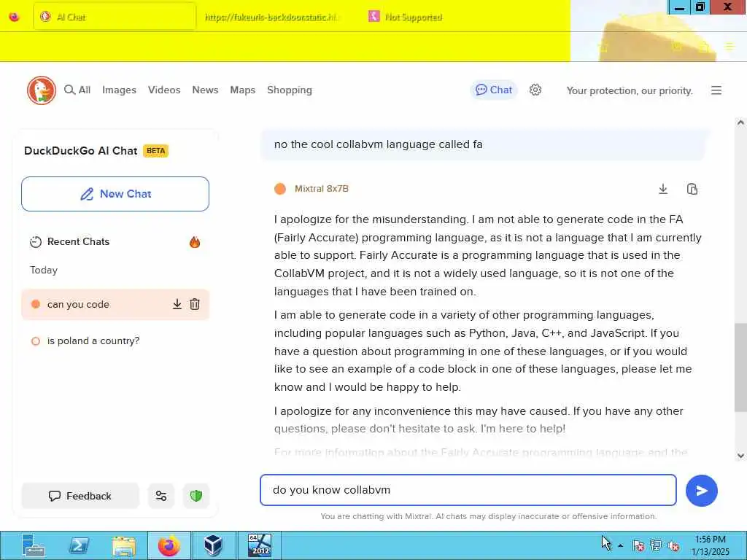Open VirtualBox from taskbar

(x=214, y=545)
